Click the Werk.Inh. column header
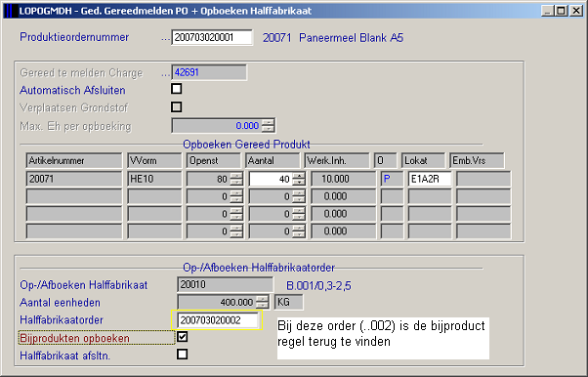588x377 pixels. 337,160
